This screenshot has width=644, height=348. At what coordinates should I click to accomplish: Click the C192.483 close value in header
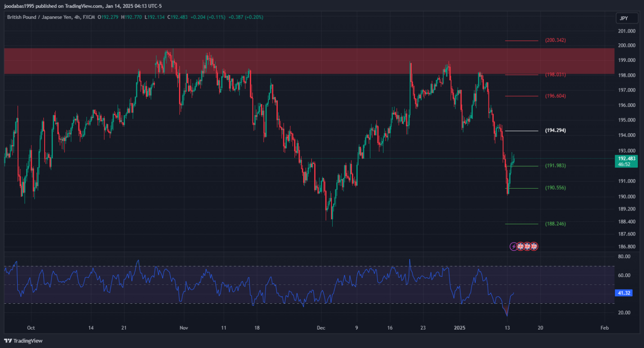click(x=178, y=17)
